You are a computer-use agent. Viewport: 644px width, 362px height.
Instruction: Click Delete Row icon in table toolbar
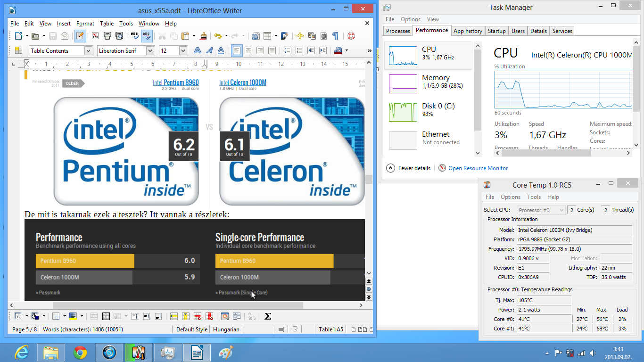197,316
